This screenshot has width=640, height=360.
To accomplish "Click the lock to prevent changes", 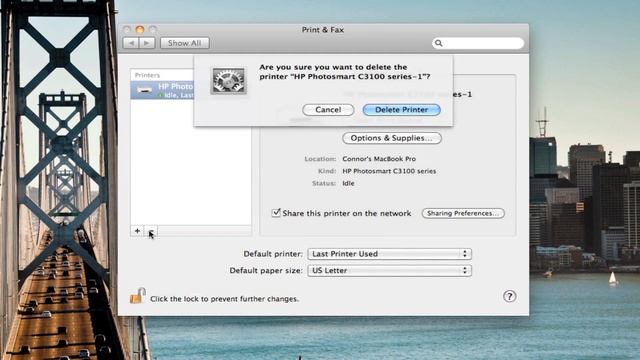I will 138,296.
